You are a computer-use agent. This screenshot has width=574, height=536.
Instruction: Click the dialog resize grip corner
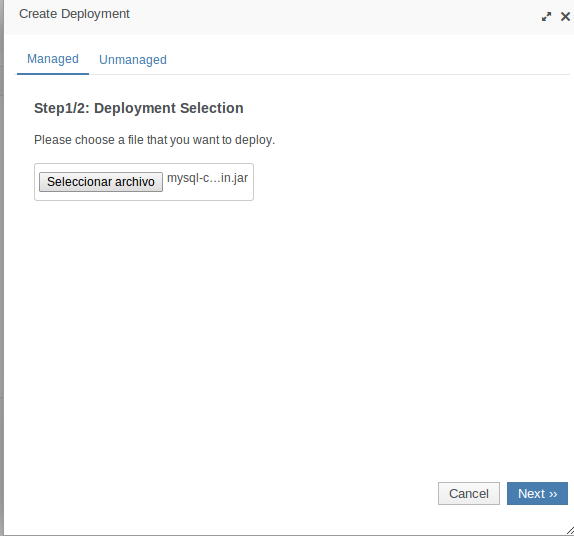tap(570, 531)
